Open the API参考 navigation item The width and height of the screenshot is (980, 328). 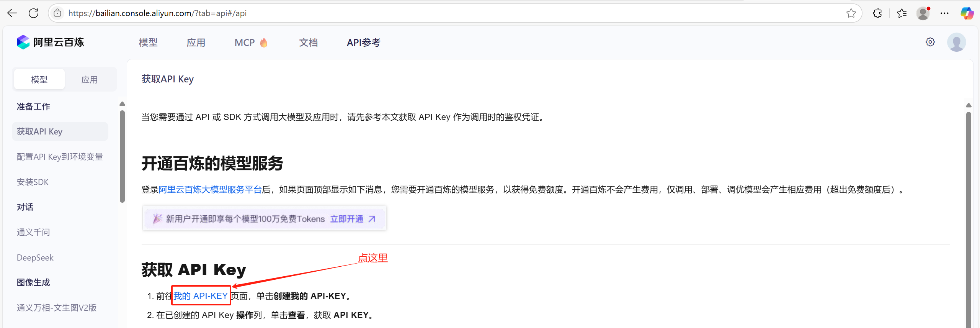(364, 43)
